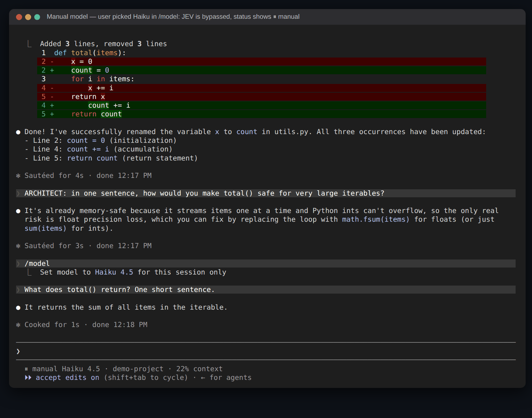
Task: Click 'Haiku 4.5' in the set model message
Action: (x=114, y=272)
